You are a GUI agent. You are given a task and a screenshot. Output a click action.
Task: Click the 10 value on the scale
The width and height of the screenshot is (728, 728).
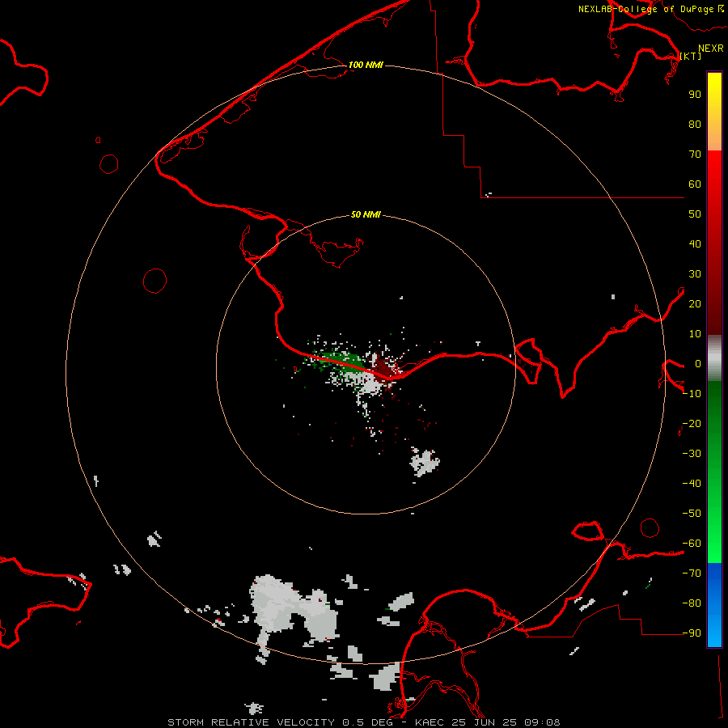[x=695, y=334]
